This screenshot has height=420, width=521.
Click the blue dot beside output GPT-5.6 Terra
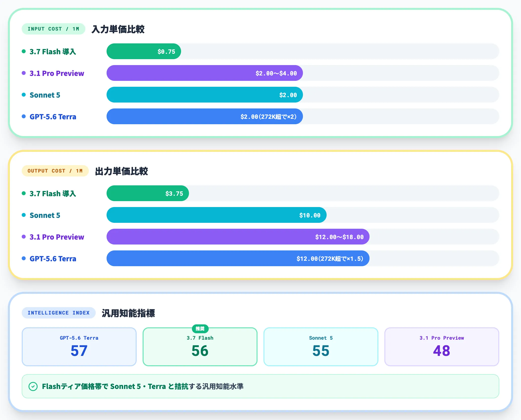pyautogui.click(x=24, y=258)
